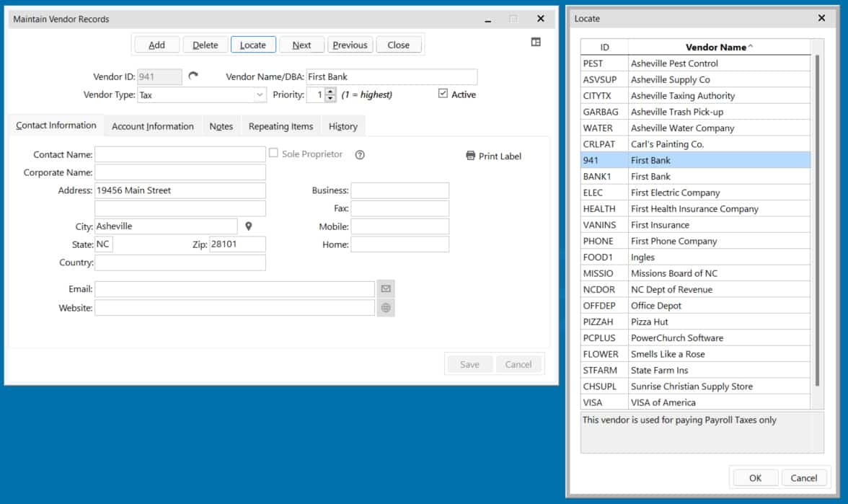The image size is (848, 504).
Task: Open the layout options icon in vendor window
Action: coord(535,42)
